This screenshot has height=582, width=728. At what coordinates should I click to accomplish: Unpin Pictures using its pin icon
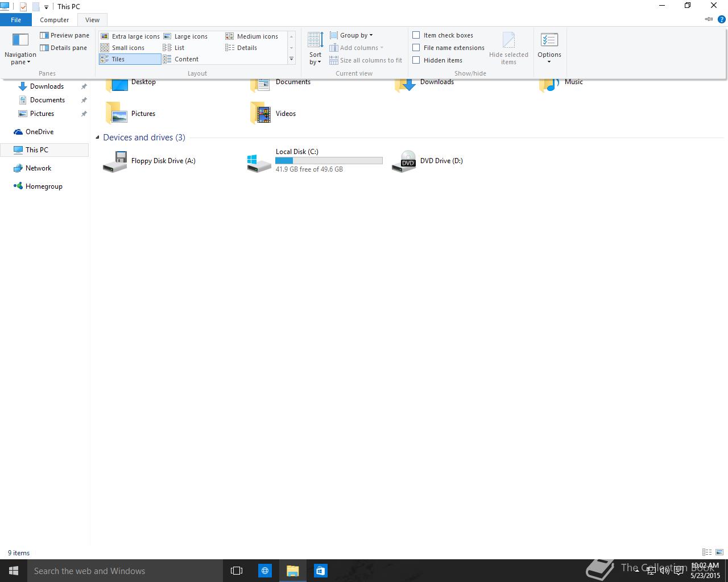[x=84, y=114]
